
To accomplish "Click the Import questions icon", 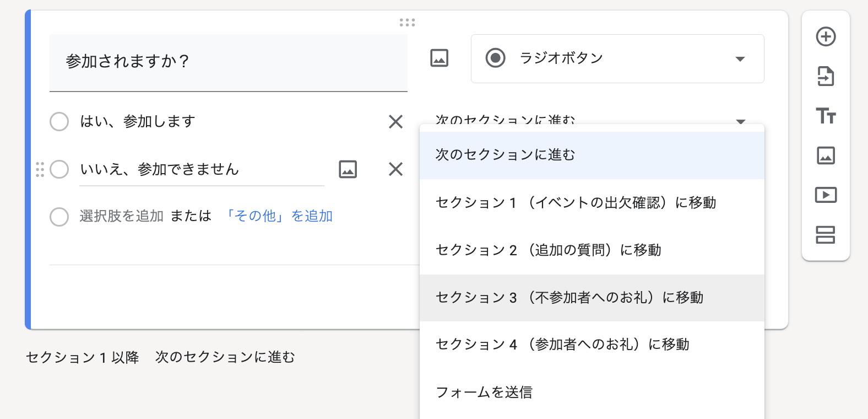I will 826,77.
